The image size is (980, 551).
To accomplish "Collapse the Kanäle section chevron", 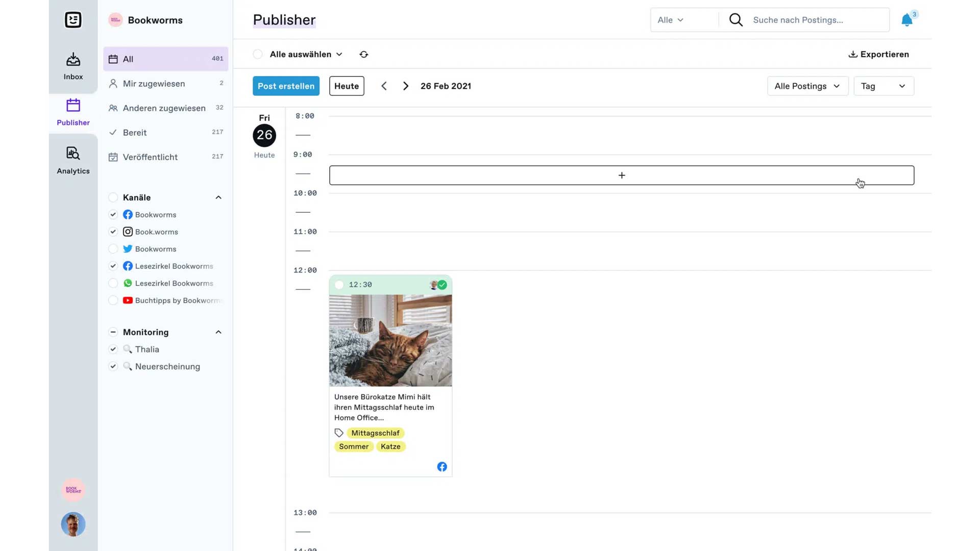I will 218,197.
